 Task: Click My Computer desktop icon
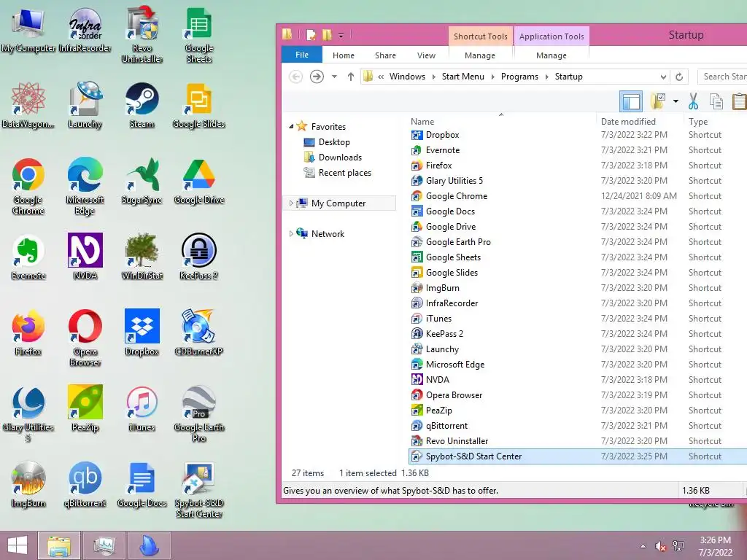[x=28, y=30]
